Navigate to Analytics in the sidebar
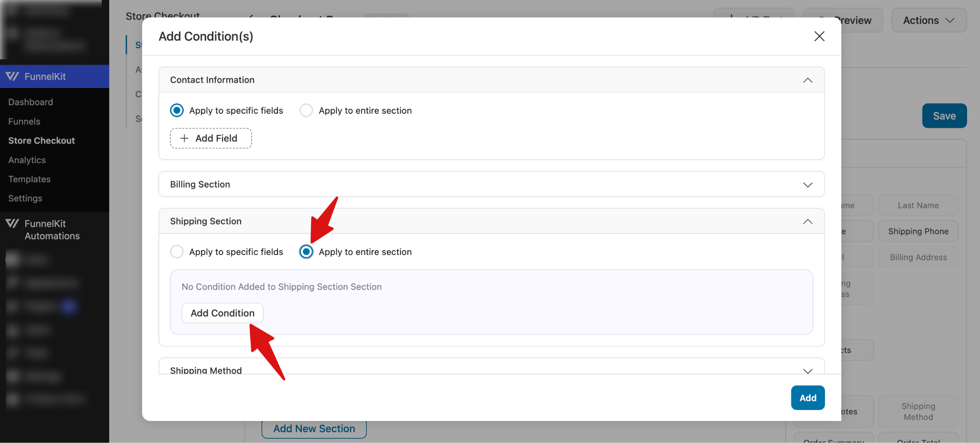This screenshot has height=443, width=980. pos(27,160)
